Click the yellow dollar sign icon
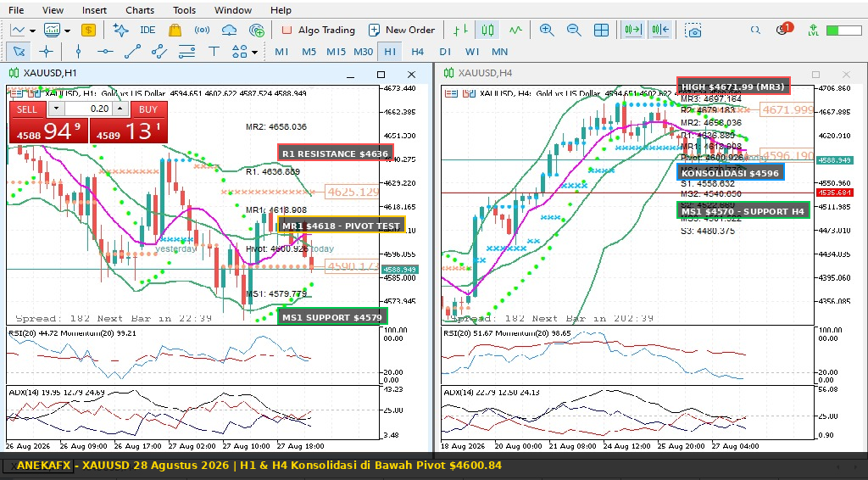The image size is (868, 480). (88, 30)
